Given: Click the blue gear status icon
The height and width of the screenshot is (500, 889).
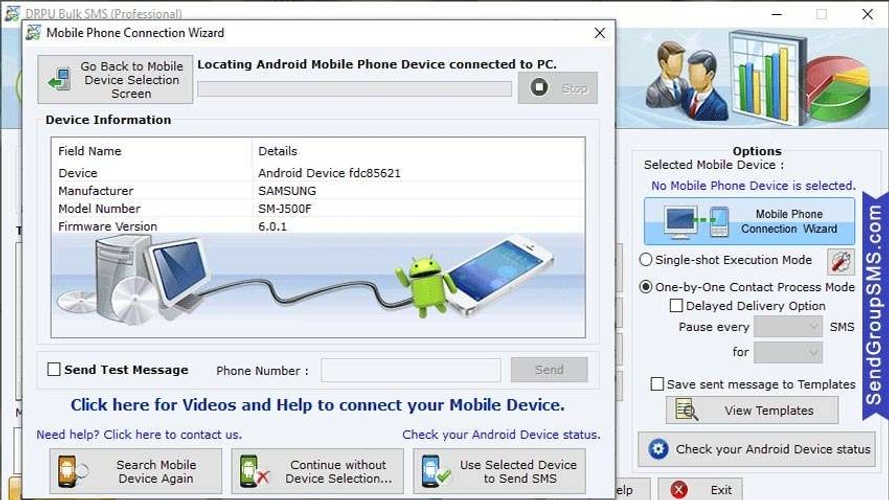Looking at the screenshot, I should tap(658, 449).
